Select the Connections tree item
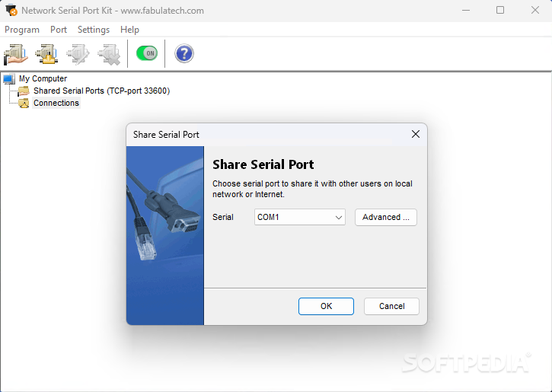Screen dimensions: 552x392 56,103
